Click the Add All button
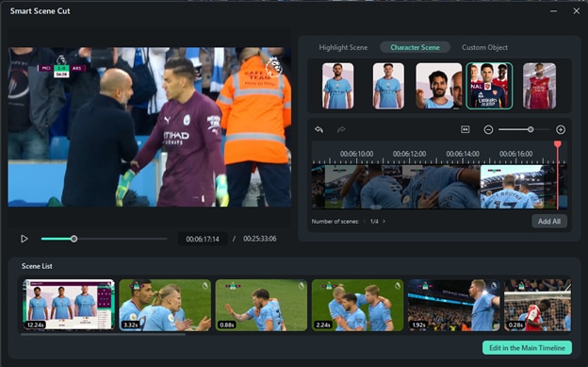 click(x=549, y=222)
